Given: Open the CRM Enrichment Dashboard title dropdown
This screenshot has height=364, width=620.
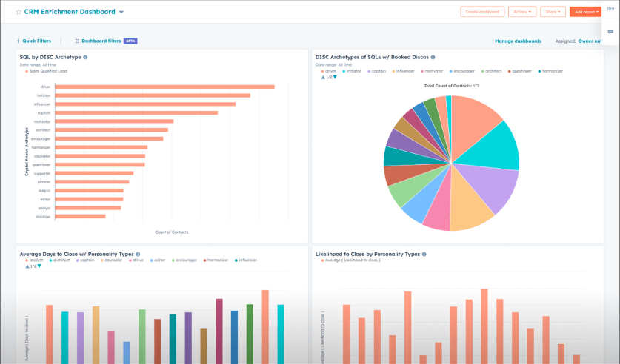Looking at the screenshot, I should click(x=121, y=12).
